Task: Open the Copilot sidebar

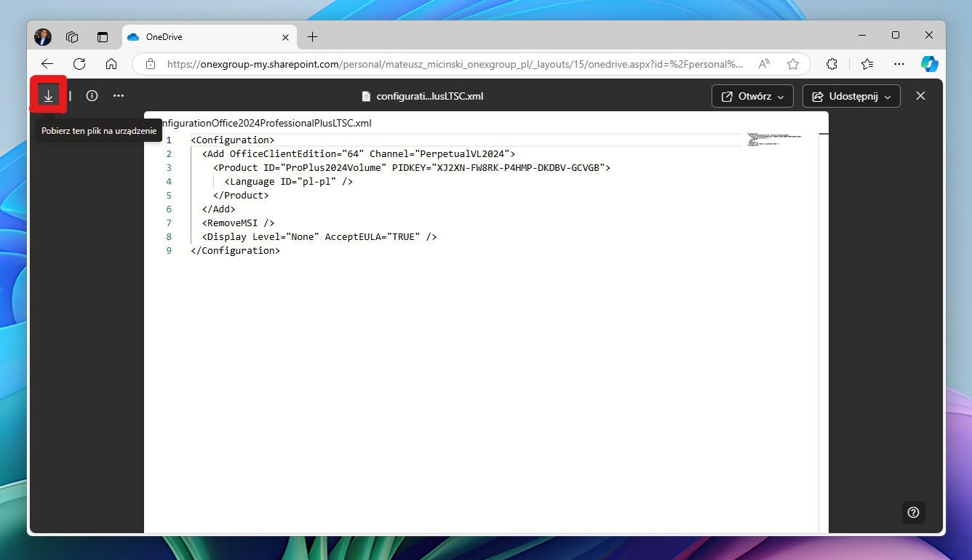Action: pyautogui.click(x=929, y=64)
